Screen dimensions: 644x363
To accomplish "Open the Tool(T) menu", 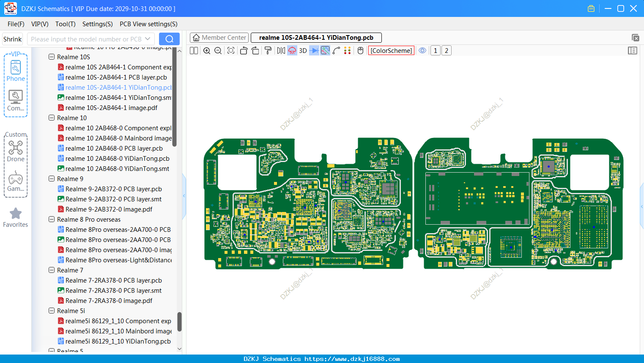I will pos(66,24).
